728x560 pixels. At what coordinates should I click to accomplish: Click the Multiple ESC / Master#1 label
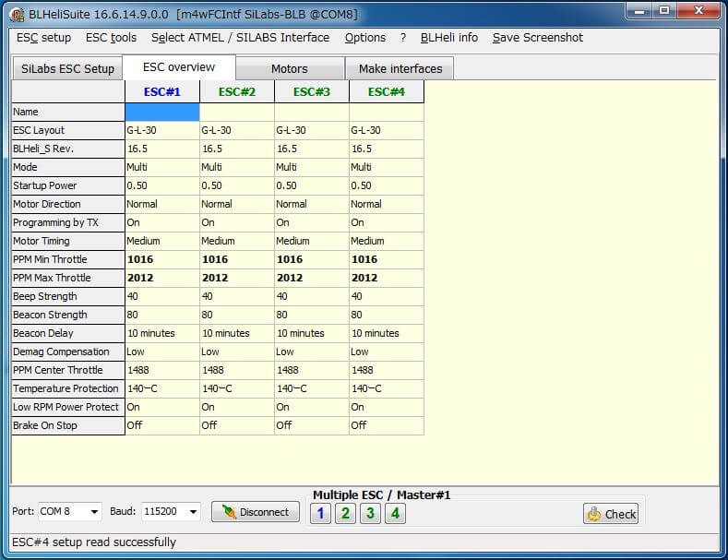[x=382, y=495]
